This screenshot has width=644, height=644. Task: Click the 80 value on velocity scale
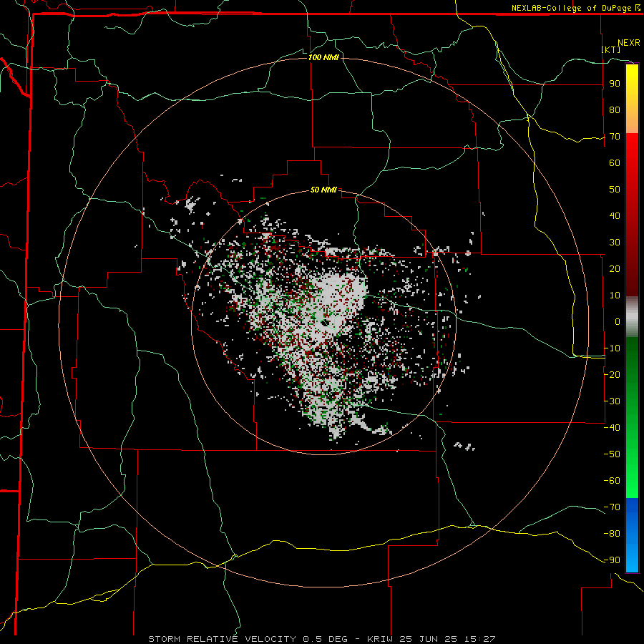pyautogui.click(x=615, y=110)
